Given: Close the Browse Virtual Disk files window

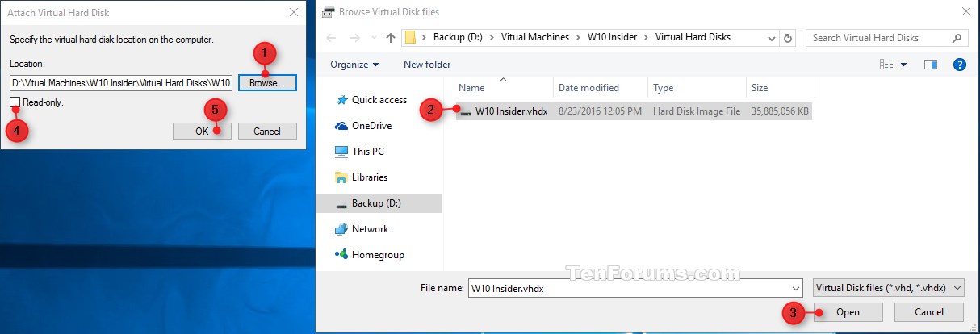Looking at the screenshot, I should pos(966,12).
